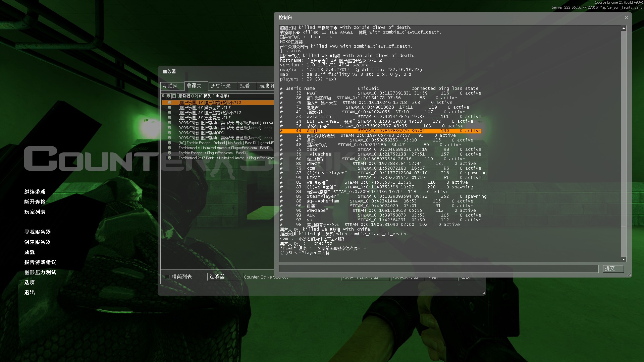
Task: Click console line for player NIKO
Action: point(381,178)
